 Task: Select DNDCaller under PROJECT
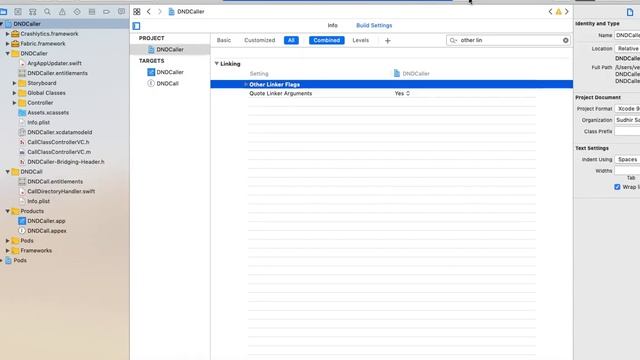[x=170, y=49]
